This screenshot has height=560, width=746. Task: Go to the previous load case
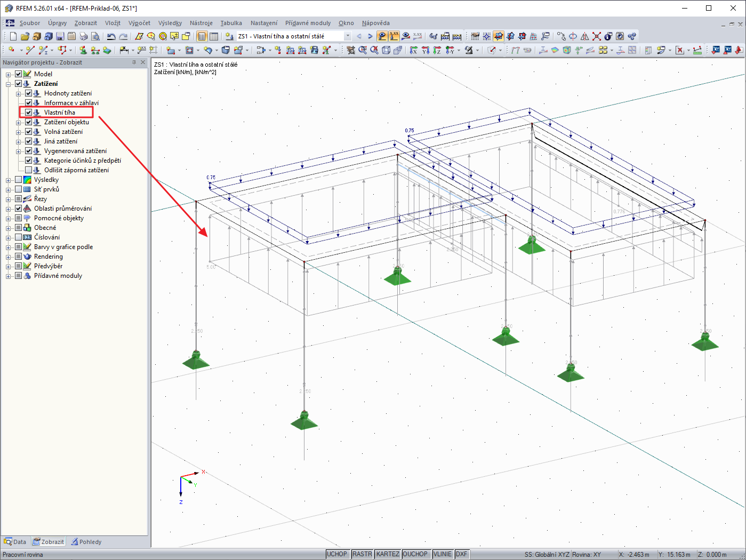coord(359,36)
